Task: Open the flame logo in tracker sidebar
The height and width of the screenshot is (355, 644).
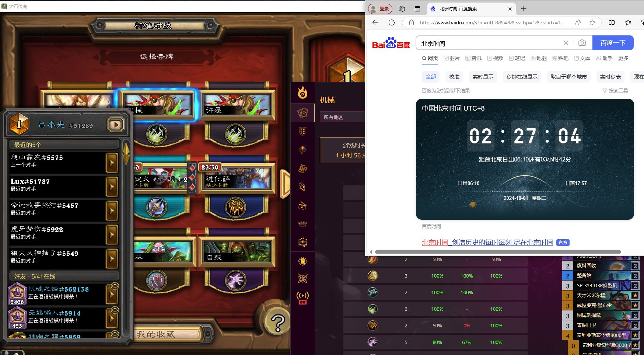Action: [302, 93]
